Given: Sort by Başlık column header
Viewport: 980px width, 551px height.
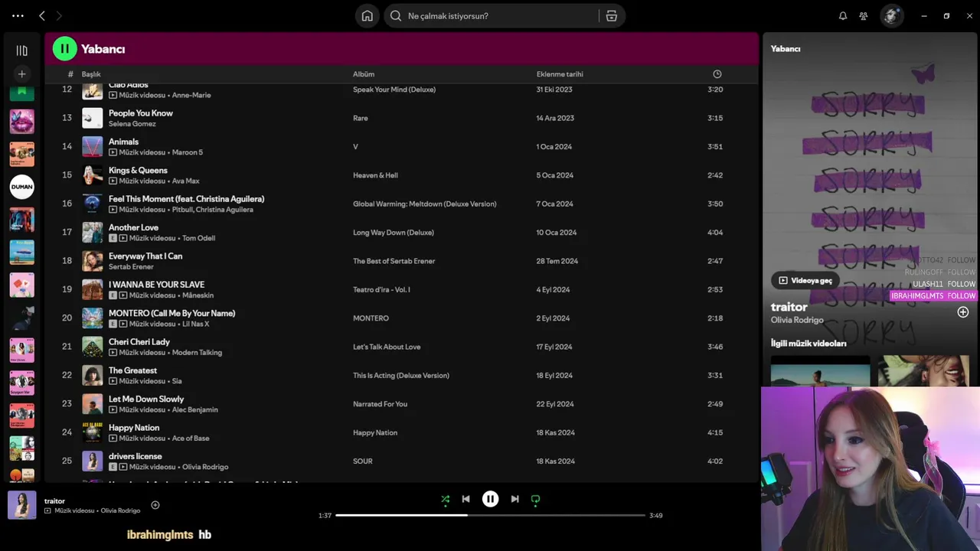Looking at the screenshot, I should click(91, 74).
